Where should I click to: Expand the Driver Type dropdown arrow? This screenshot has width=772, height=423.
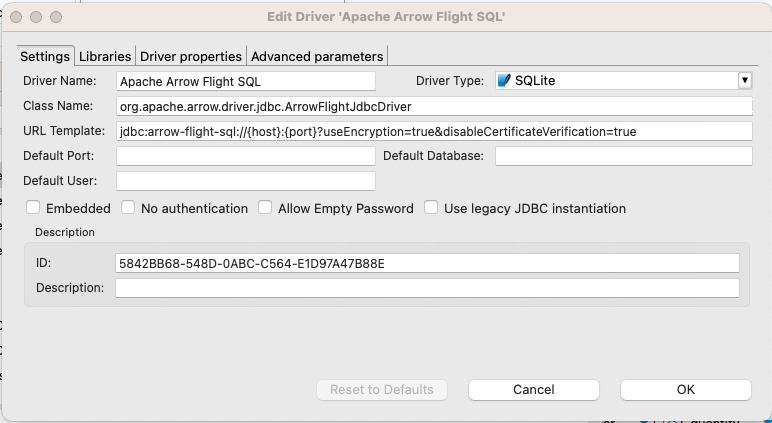point(745,80)
